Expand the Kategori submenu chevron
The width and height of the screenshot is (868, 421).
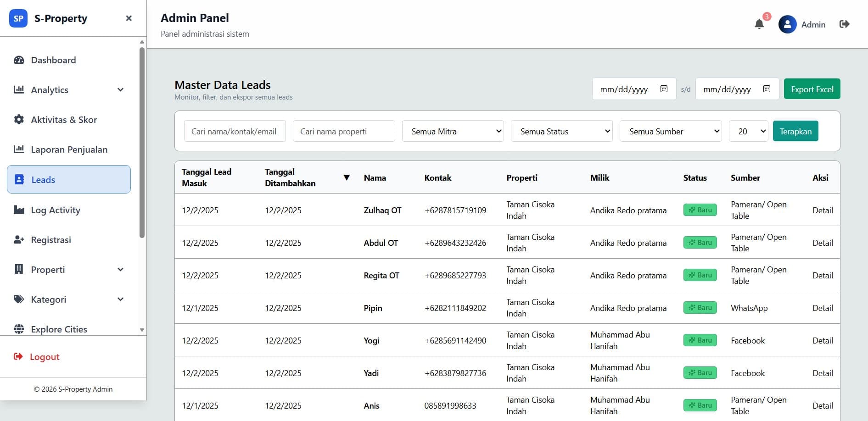click(x=120, y=299)
